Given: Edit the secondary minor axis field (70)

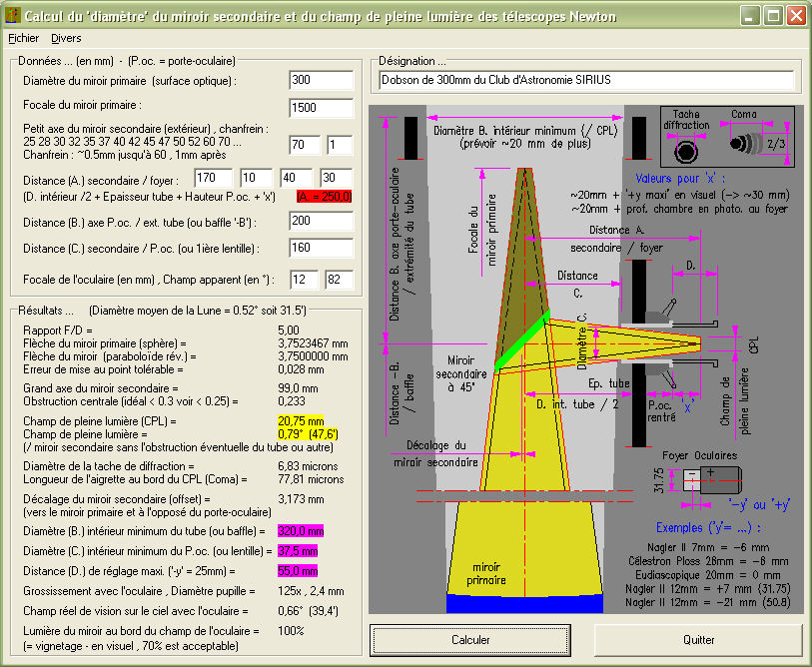Looking at the screenshot, I should [x=305, y=145].
